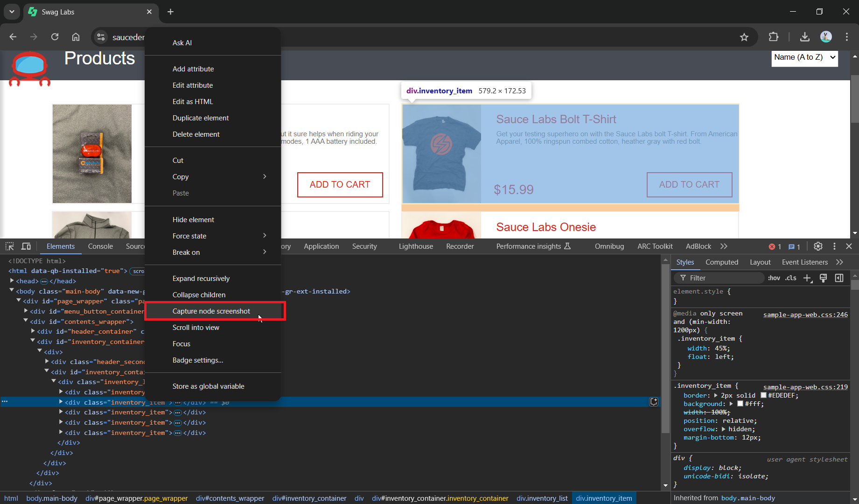
Task: Click the Filter field in Styles panel
Action: (x=719, y=278)
